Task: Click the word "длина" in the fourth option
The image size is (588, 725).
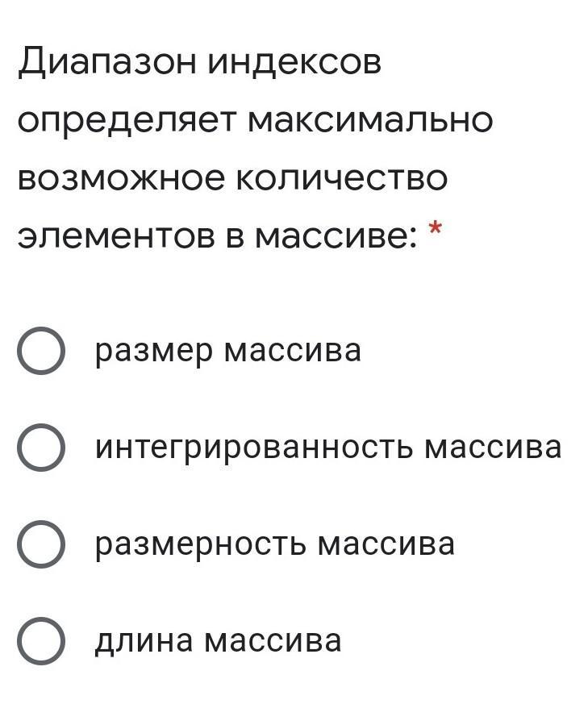Action: point(144,642)
